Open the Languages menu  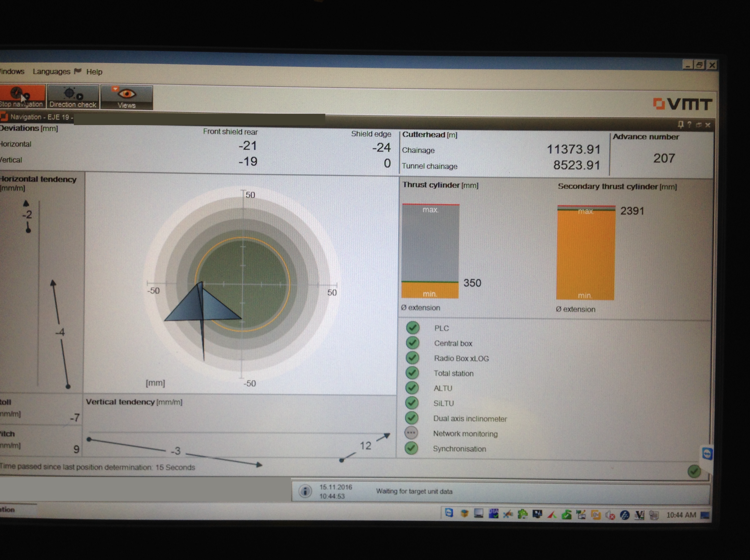[x=52, y=71]
